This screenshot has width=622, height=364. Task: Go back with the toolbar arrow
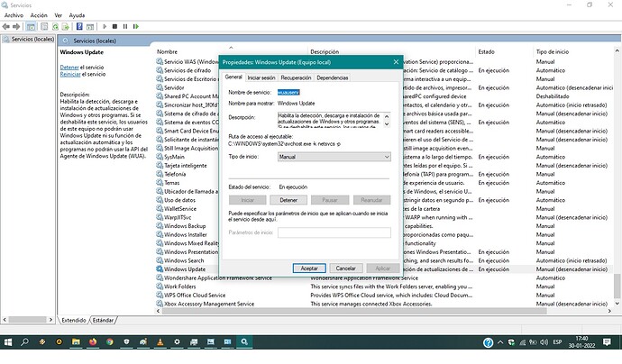click(x=6, y=26)
